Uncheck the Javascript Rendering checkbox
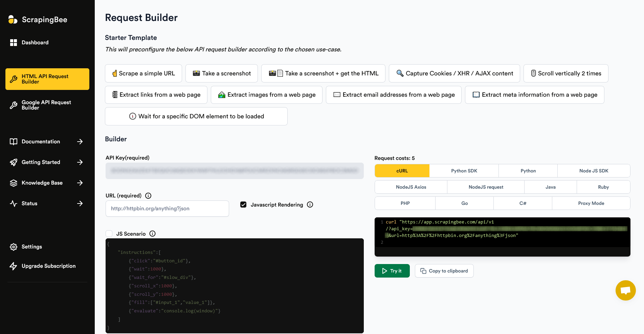 tap(243, 205)
